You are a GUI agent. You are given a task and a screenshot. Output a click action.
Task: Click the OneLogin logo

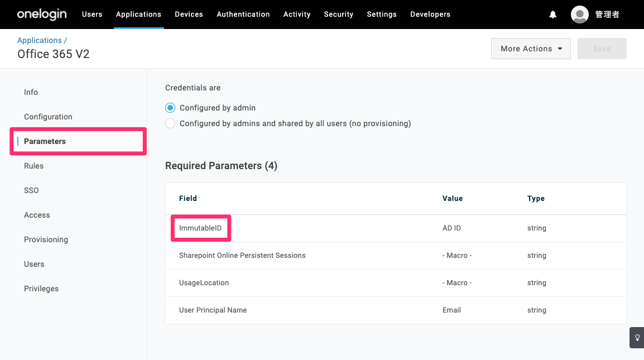click(x=41, y=15)
